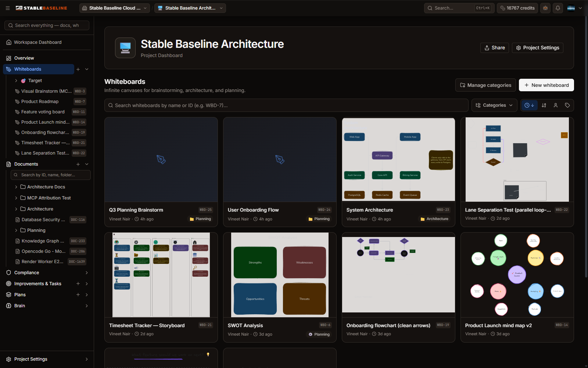588x368 pixels.
Task: Expand the account menu chevron
Action: pyautogui.click(x=581, y=8)
